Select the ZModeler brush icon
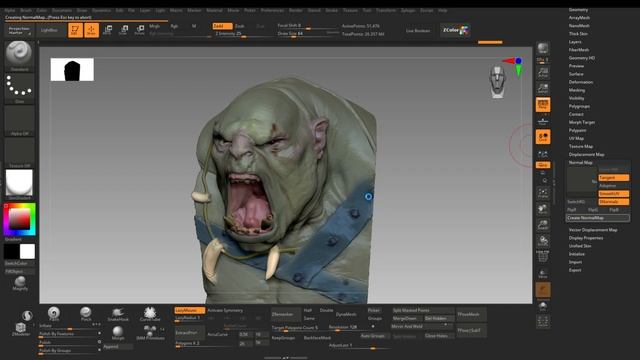This screenshot has height=360, width=640. pyautogui.click(x=20, y=329)
